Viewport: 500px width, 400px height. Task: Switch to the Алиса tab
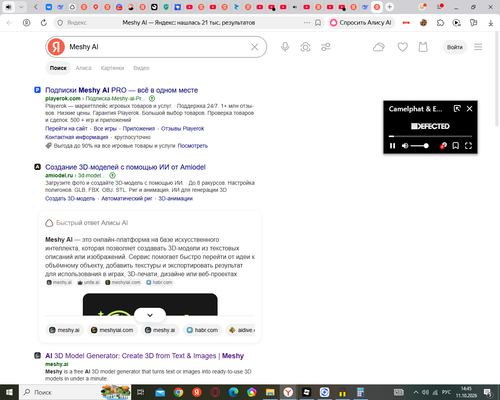(x=83, y=68)
